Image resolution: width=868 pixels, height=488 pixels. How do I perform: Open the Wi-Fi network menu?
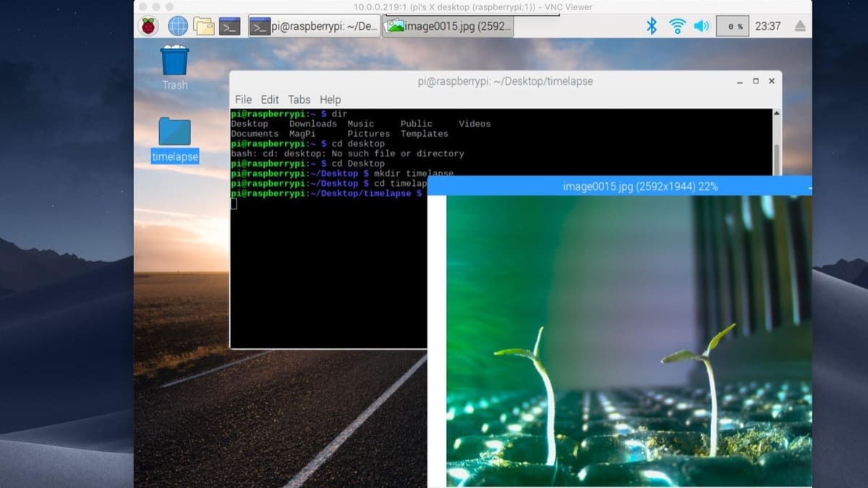(677, 26)
